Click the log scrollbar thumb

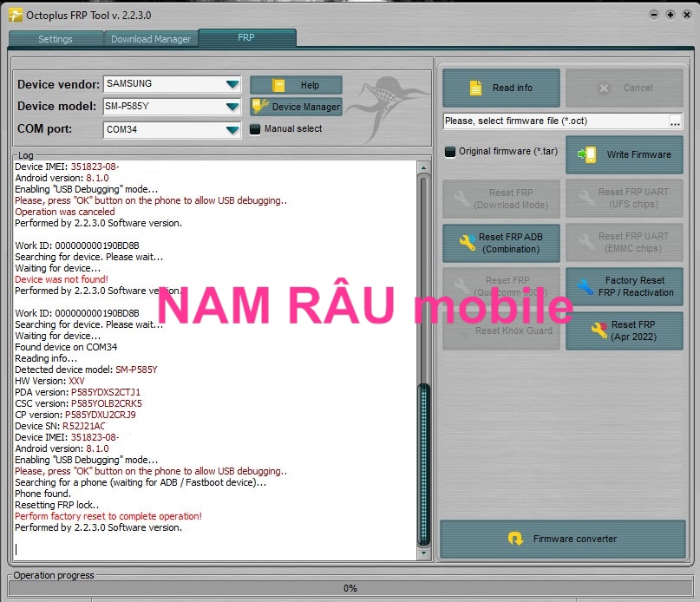423,464
